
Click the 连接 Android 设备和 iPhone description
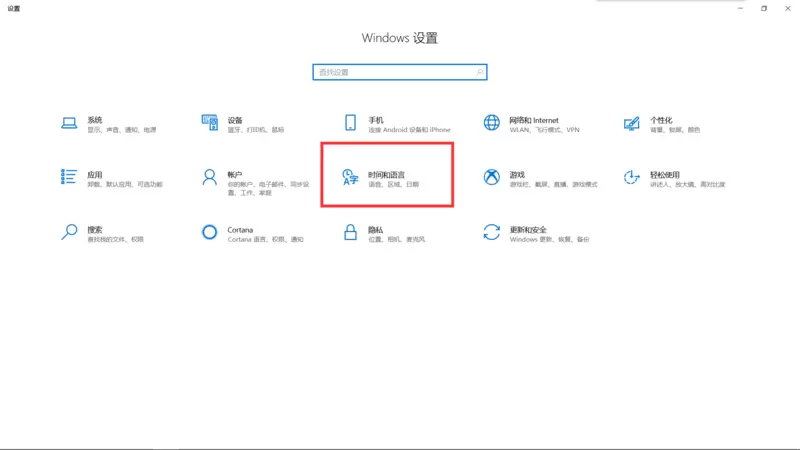(410, 130)
